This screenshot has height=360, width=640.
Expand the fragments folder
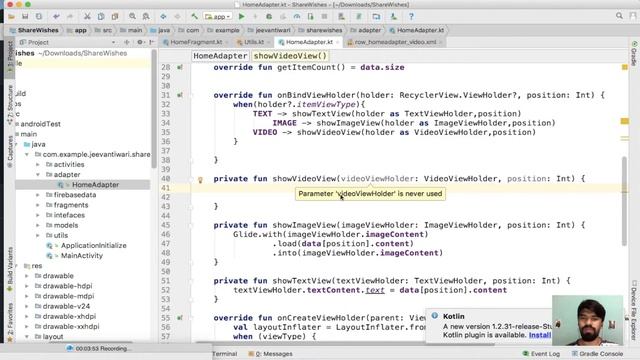click(x=38, y=205)
